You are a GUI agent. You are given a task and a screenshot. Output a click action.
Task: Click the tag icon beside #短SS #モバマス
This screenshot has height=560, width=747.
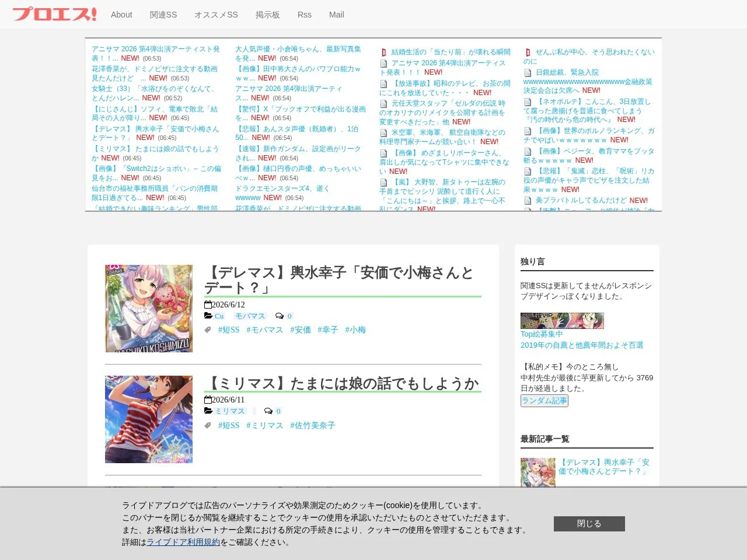(x=208, y=330)
